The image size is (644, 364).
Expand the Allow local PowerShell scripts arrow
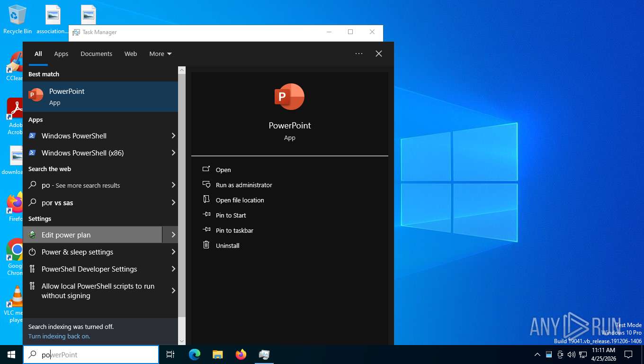pos(173,291)
